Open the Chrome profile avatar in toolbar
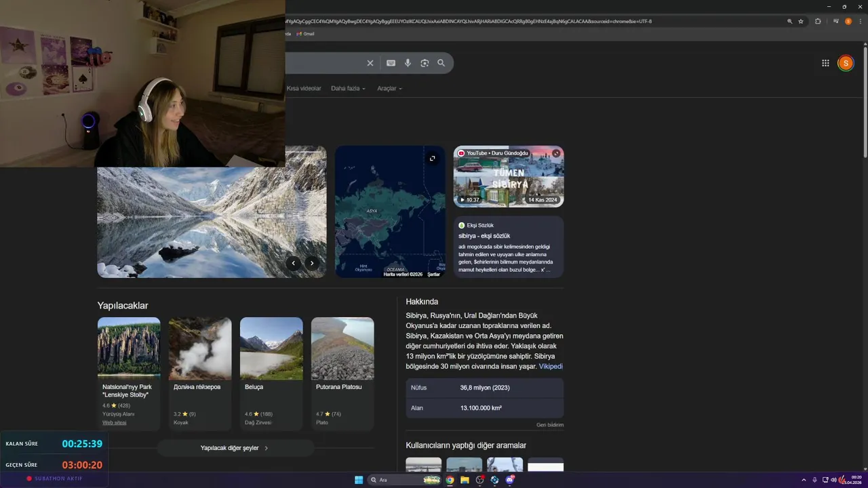Screen dimensions: 868x488 pyautogui.click(x=848, y=21)
